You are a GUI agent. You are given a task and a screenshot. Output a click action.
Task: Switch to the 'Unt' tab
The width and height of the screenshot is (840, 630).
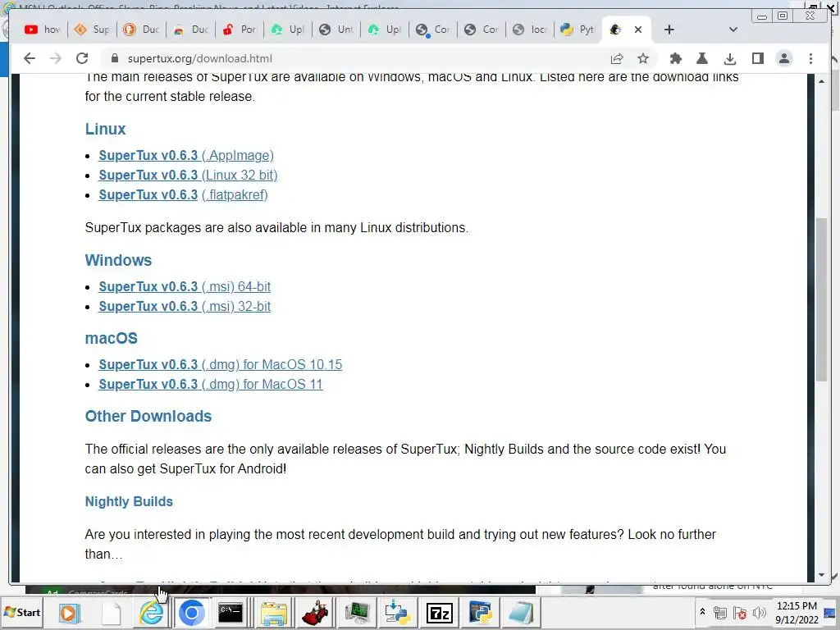[x=336, y=30]
